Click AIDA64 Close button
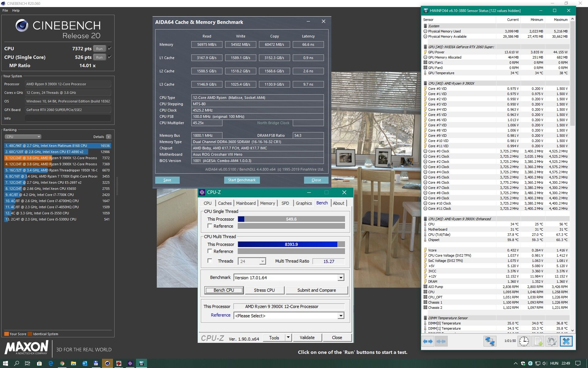The image size is (588, 368). 316,180
